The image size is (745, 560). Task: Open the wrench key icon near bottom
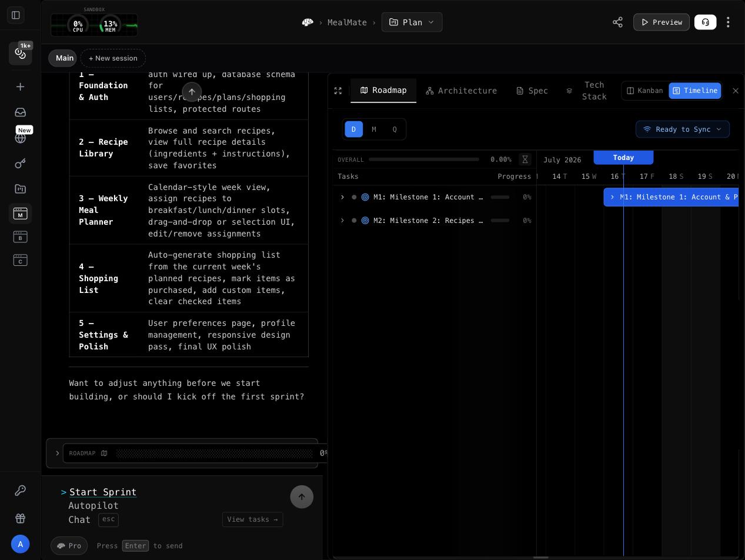point(21,490)
